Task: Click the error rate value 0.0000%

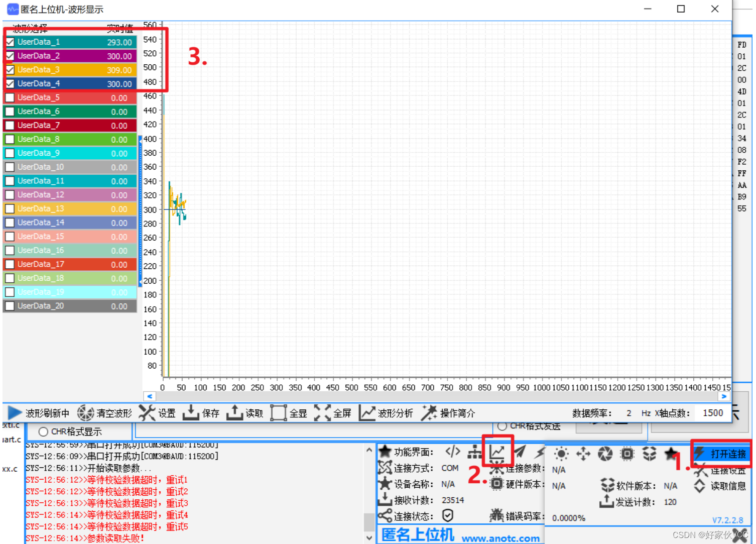Action: point(569,518)
